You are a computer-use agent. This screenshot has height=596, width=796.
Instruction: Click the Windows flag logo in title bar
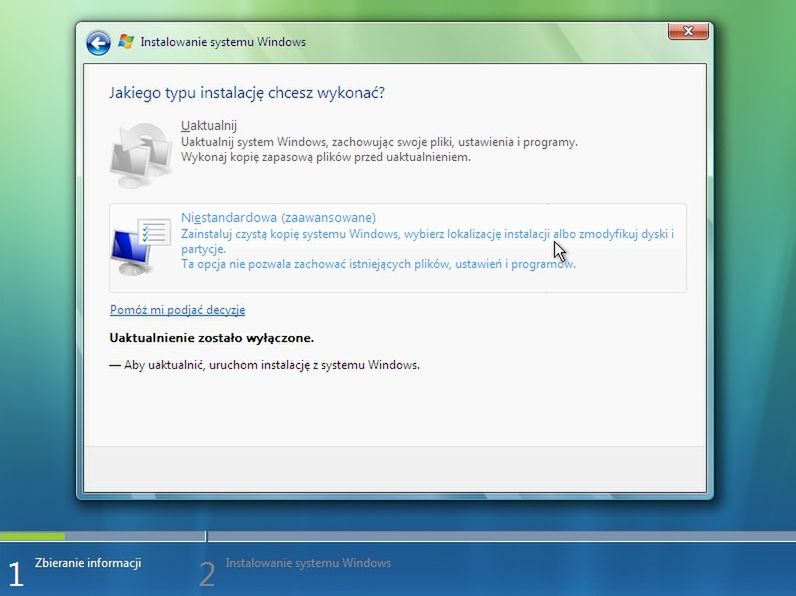125,42
